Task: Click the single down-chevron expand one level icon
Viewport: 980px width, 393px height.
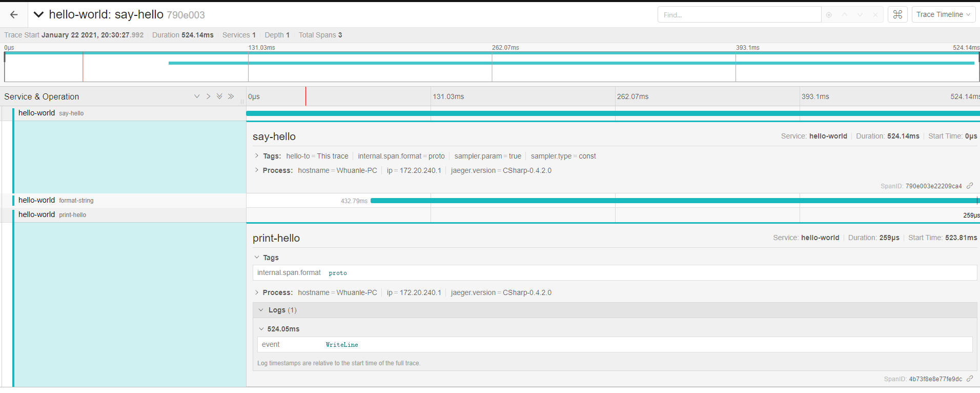Action: (x=197, y=96)
